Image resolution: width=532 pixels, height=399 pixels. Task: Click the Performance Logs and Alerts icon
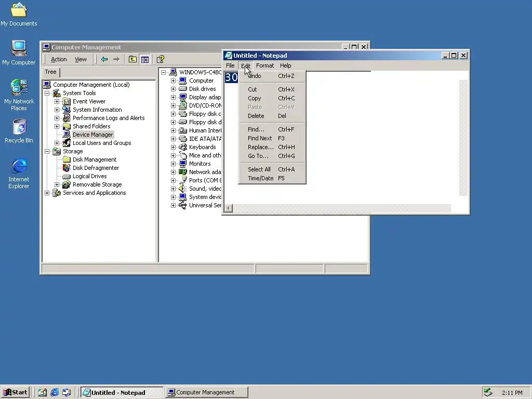pyautogui.click(x=66, y=118)
